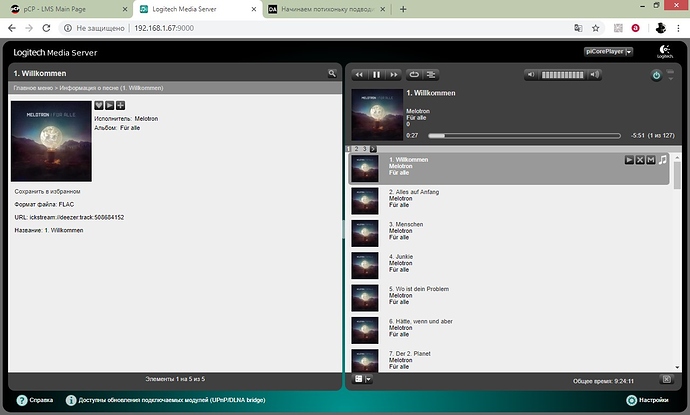
Task: Click the Melotron artist under now playing
Action: [x=418, y=111]
